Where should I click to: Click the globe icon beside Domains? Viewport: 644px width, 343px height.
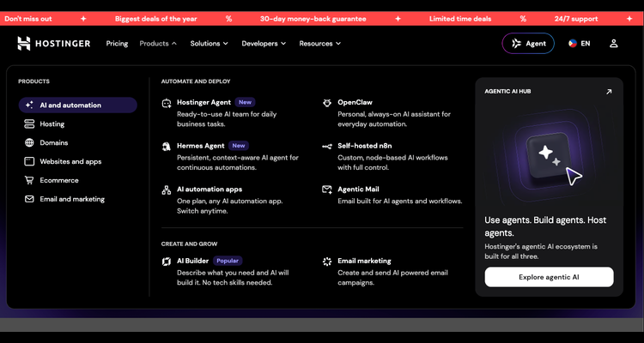tap(29, 143)
